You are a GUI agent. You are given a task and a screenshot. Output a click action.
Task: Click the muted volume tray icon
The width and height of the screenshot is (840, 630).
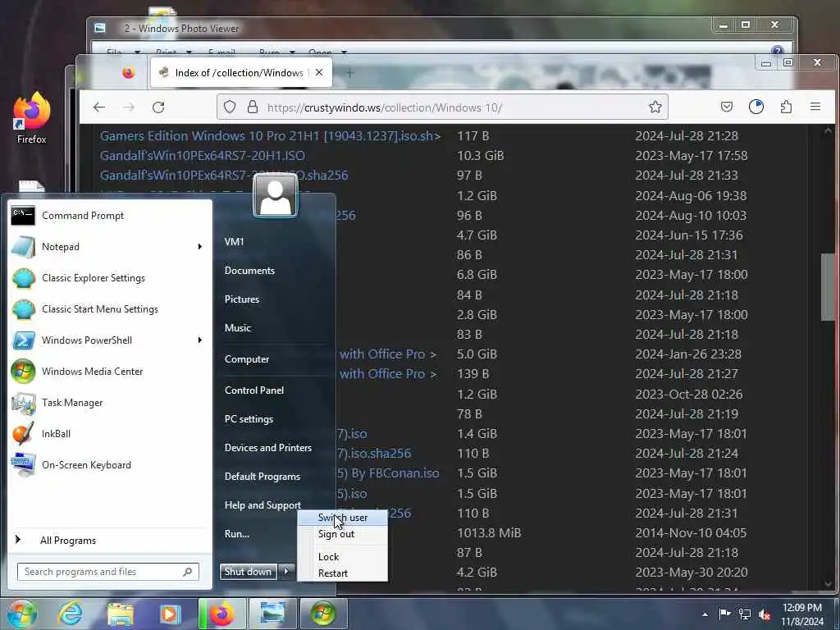coord(765,614)
